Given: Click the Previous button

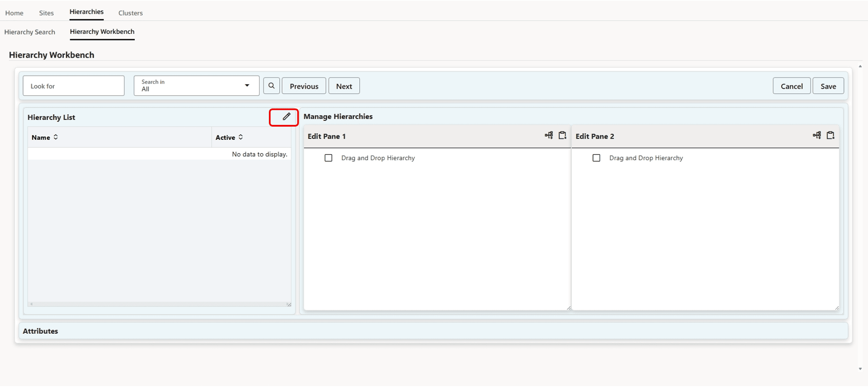Looking at the screenshot, I should (304, 86).
